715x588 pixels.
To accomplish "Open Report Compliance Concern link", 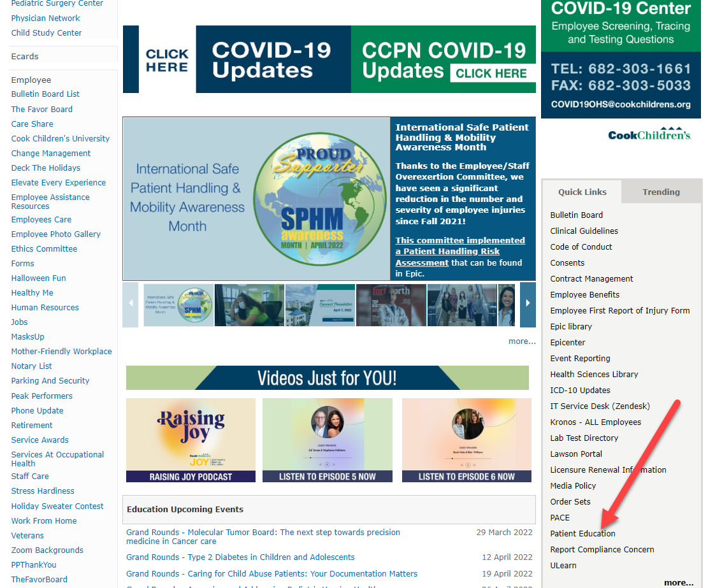I will (x=602, y=549).
